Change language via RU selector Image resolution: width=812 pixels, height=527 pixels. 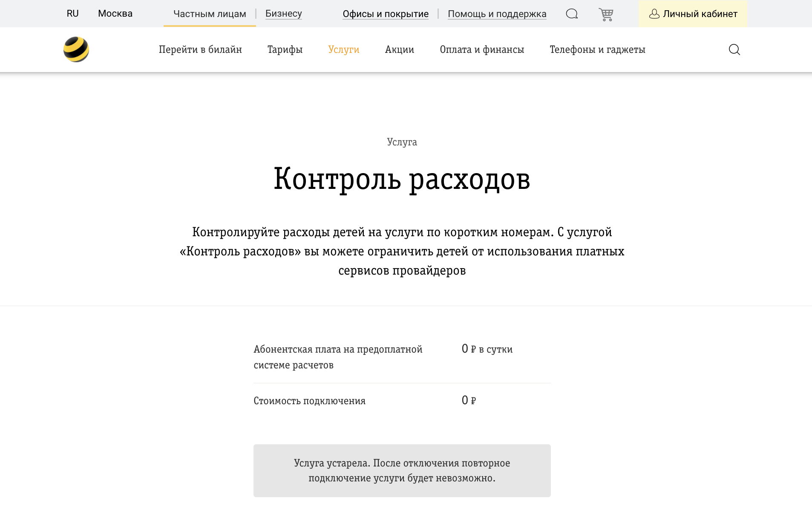click(72, 13)
